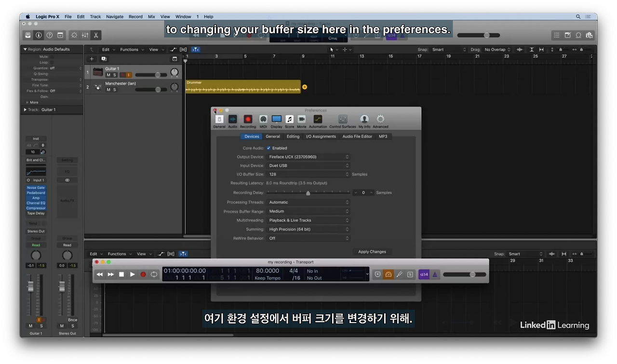This screenshot has width=617, height=364.
Task: Open Quick Help question mark icon
Action: [x=49, y=35]
